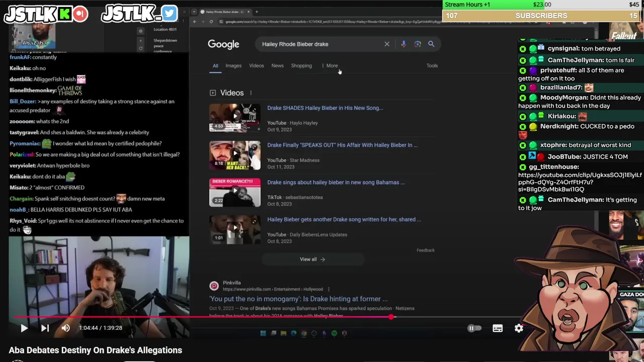This screenshot has width=644, height=362.
Task: Open a new Chrome tab
Action: click(x=257, y=12)
